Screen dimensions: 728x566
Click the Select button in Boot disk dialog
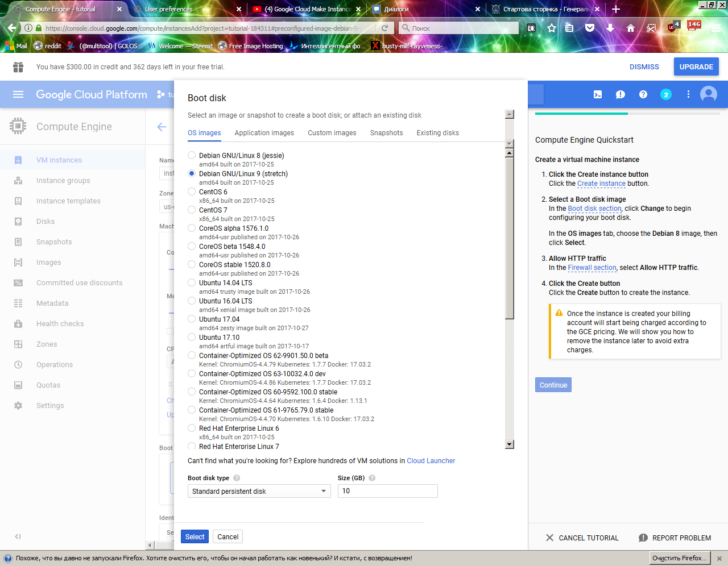tap(195, 537)
